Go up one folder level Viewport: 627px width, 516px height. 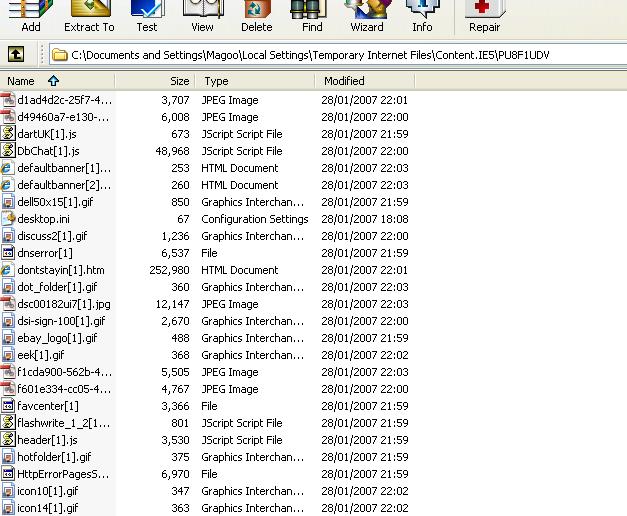coord(16,54)
